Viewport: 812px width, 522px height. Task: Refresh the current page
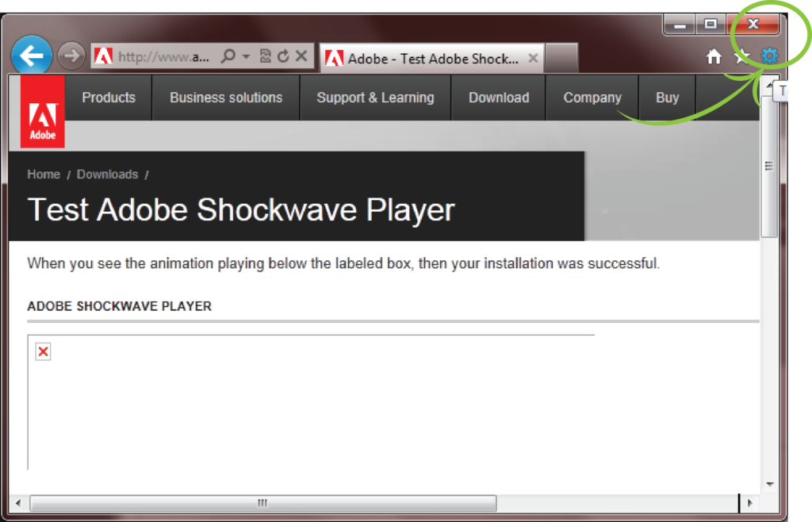(x=283, y=56)
